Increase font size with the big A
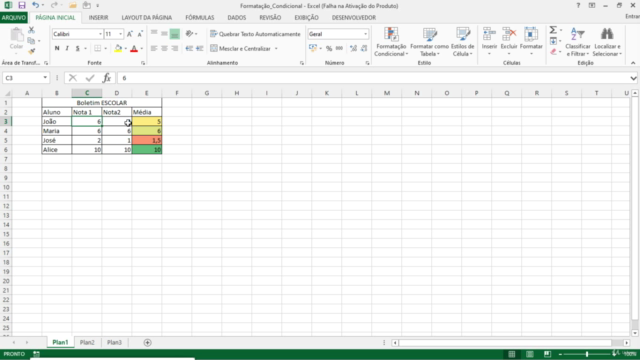 (129, 34)
